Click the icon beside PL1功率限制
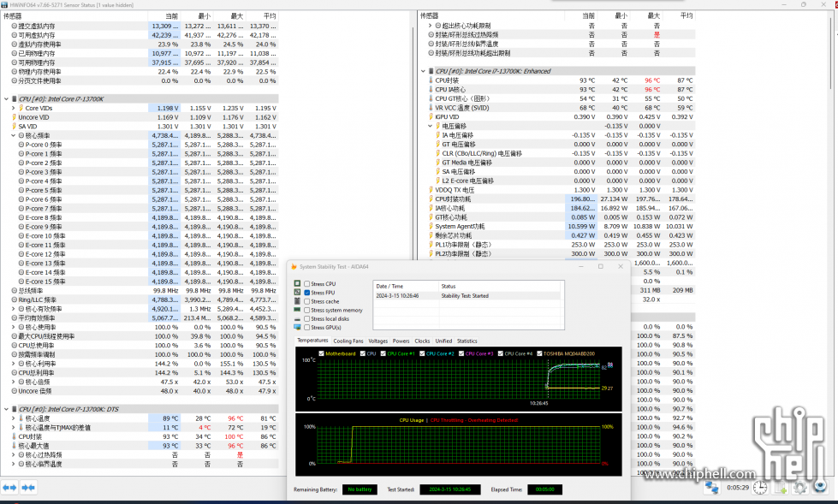The width and height of the screenshot is (838, 504). click(431, 244)
